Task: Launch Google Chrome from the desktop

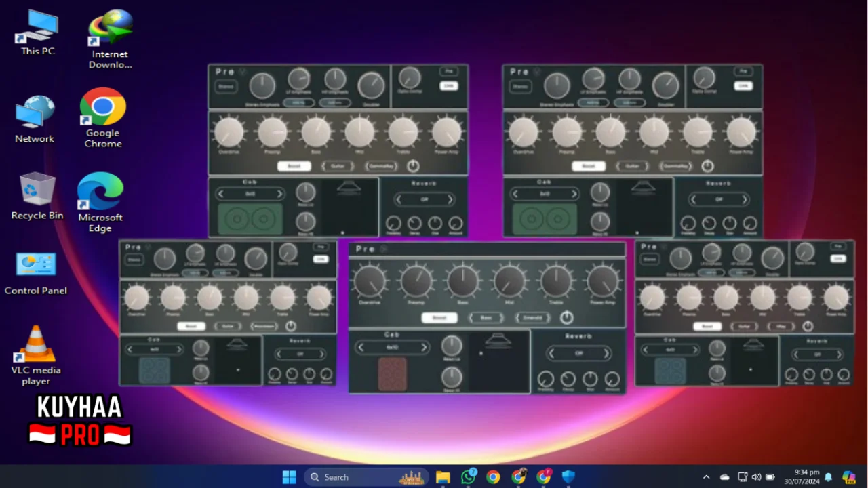Action: point(103,118)
